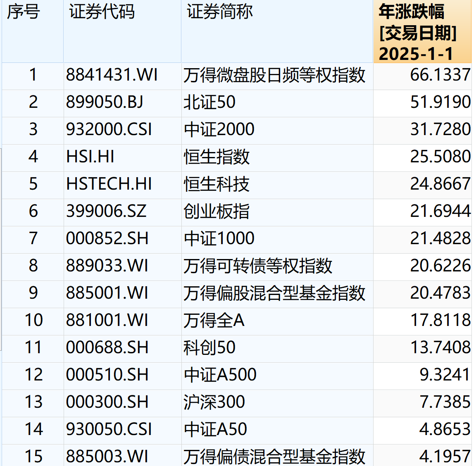Select value cell 4.1957
This screenshot has width=476, height=466.
click(x=422, y=455)
